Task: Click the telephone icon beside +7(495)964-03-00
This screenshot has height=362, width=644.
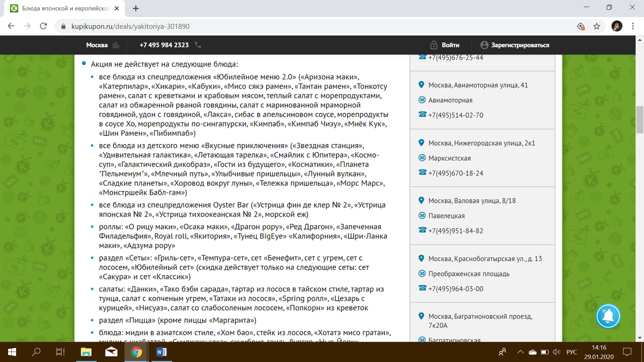Action: (422, 289)
